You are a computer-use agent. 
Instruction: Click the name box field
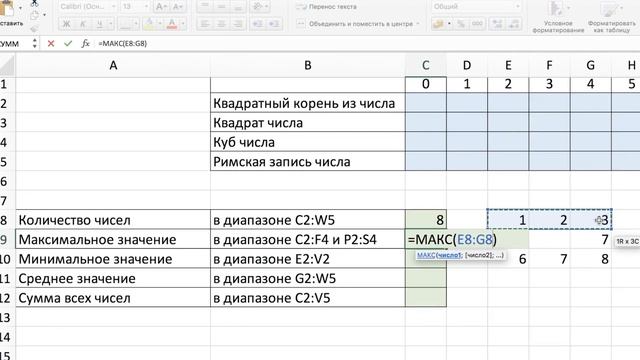15,43
